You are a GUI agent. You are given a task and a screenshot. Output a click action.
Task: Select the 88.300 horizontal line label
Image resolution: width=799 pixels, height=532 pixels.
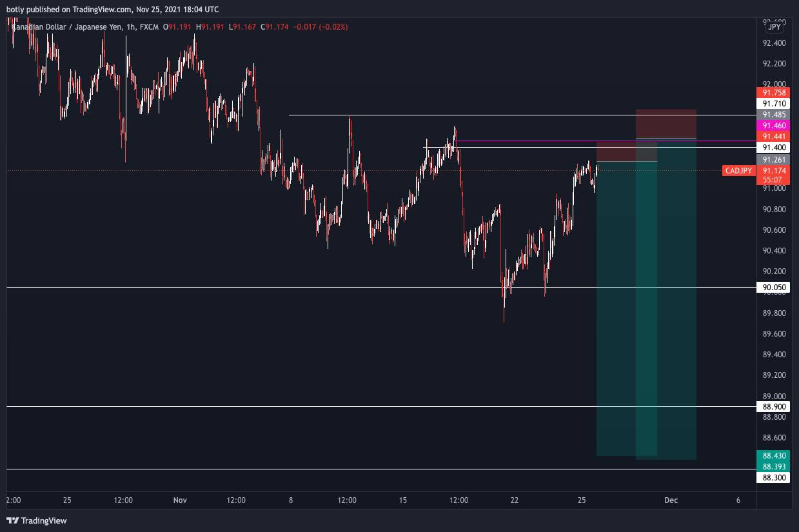[774, 478]
